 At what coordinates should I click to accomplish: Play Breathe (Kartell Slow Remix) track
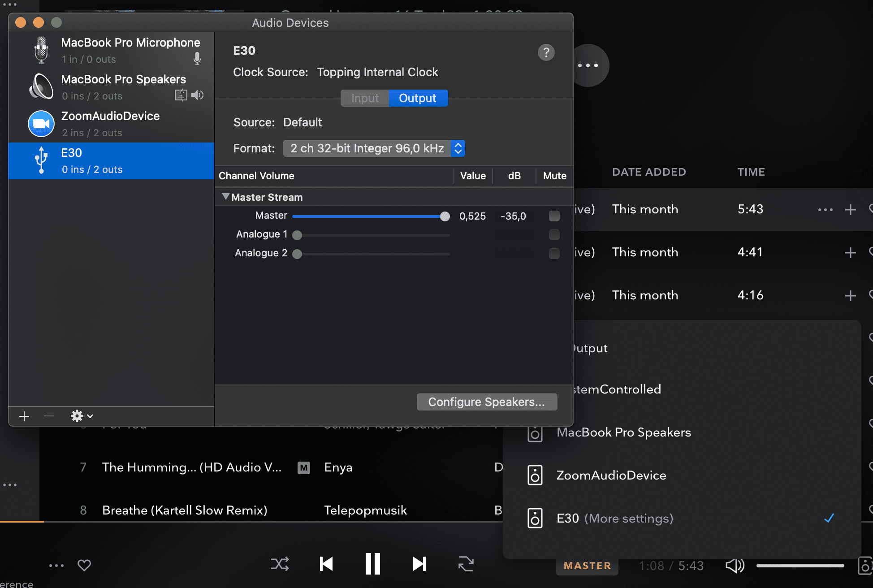click(185, 510)
